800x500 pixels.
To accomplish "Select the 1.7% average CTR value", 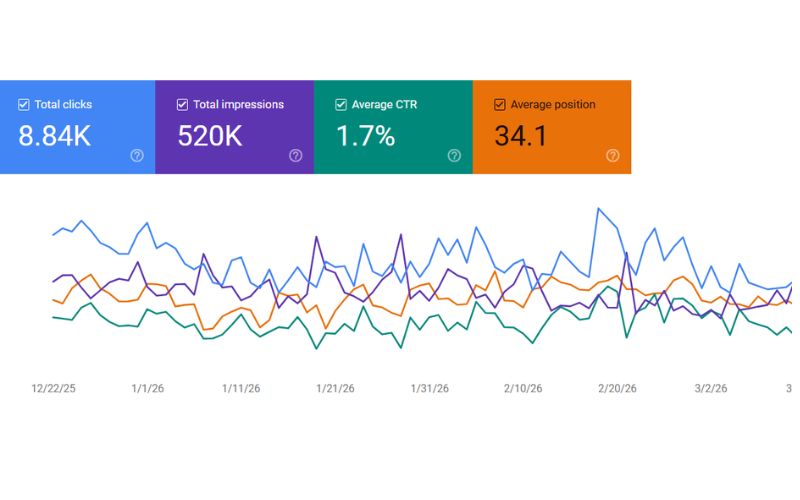I will click(x=366, y=136).
